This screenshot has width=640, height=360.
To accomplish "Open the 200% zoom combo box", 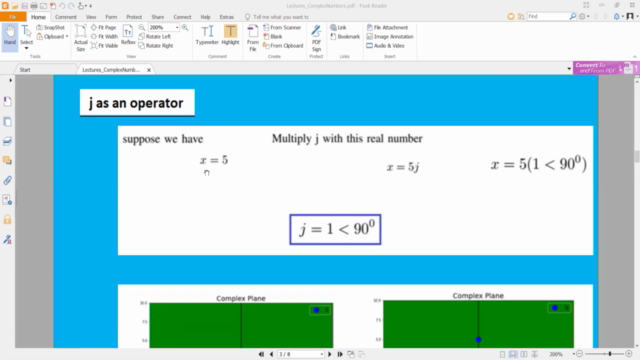I will 164,27.
